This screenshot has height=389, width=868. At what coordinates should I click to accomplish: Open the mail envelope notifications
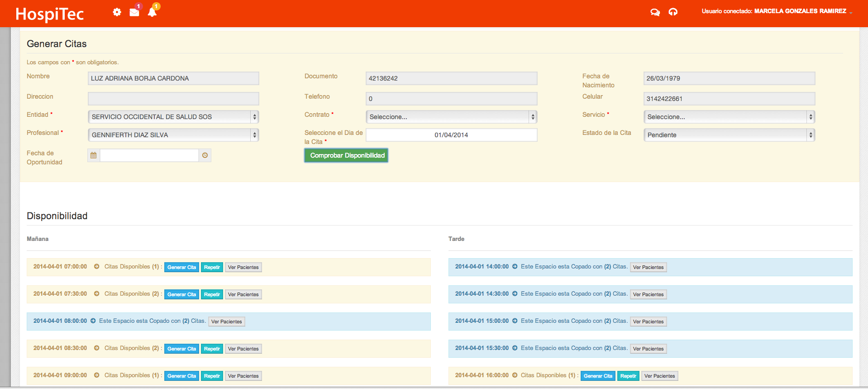[134, 12]
